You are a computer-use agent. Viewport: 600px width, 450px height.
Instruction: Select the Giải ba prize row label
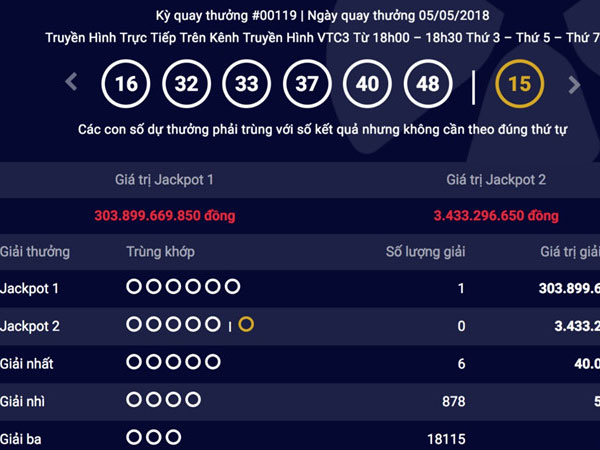22,439
